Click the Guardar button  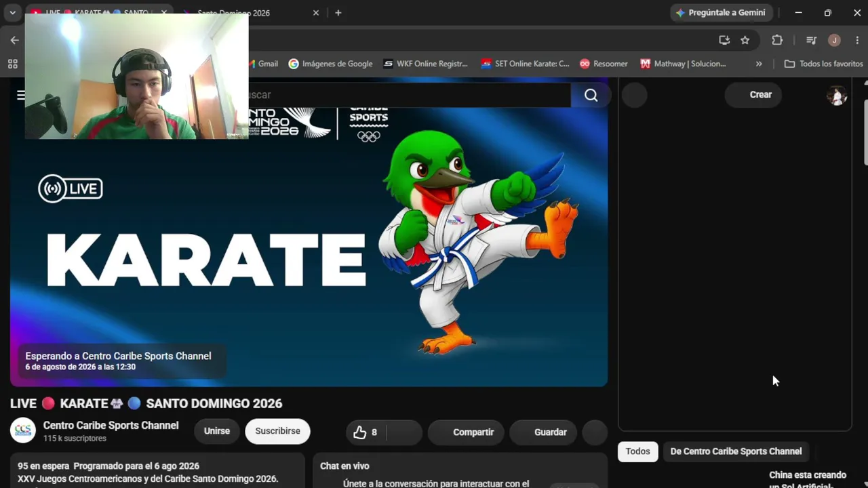(543, 432)
